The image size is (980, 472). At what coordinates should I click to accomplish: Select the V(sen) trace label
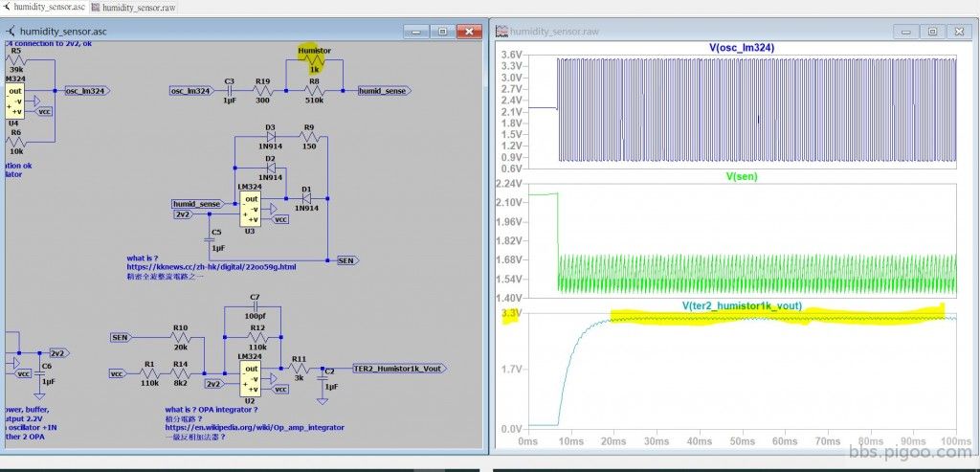click(742, 176)
